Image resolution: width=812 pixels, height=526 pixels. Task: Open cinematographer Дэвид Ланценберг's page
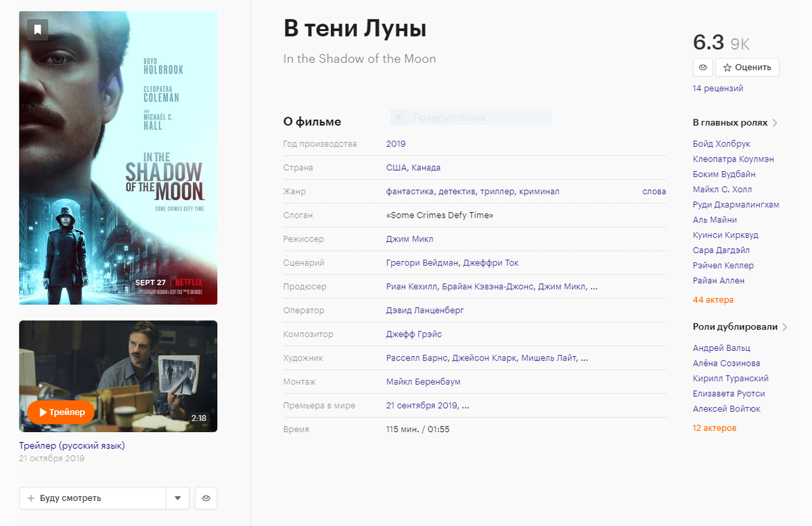[425, 310]
